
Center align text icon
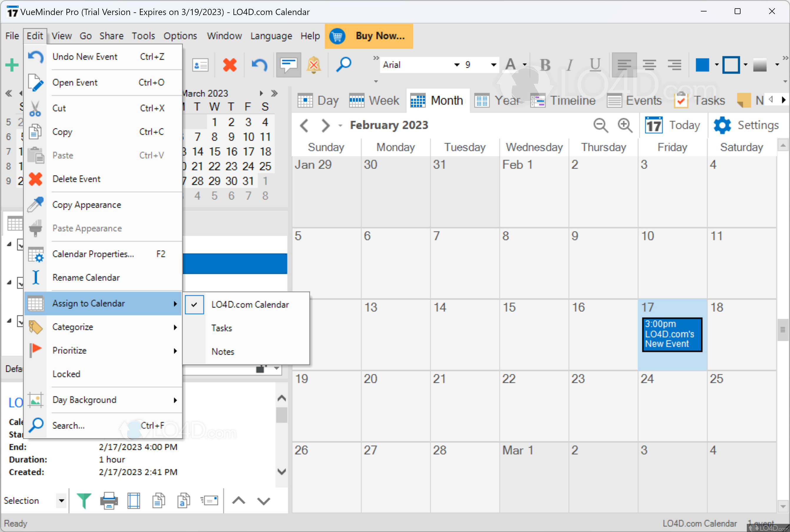649,65
